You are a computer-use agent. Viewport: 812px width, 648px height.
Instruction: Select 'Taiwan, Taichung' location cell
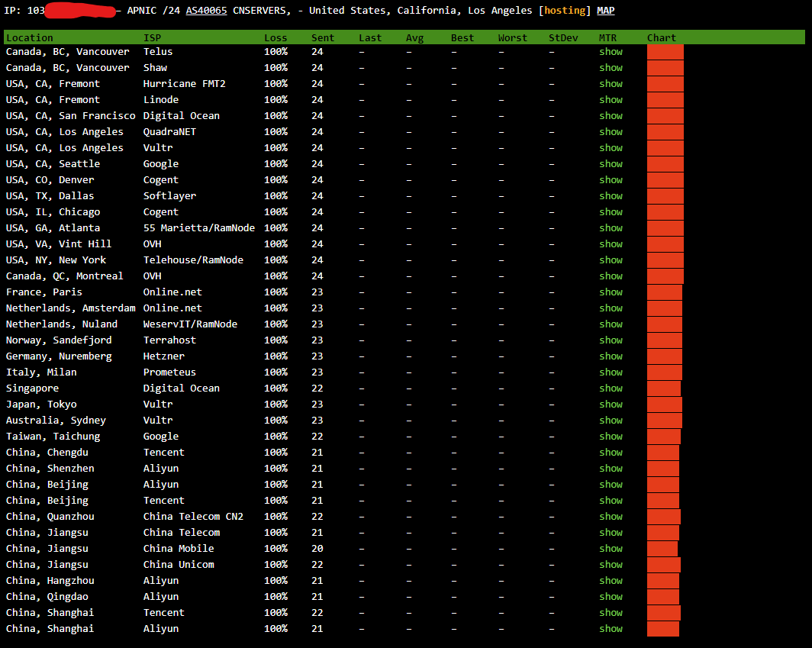click(x=53, y=437)
